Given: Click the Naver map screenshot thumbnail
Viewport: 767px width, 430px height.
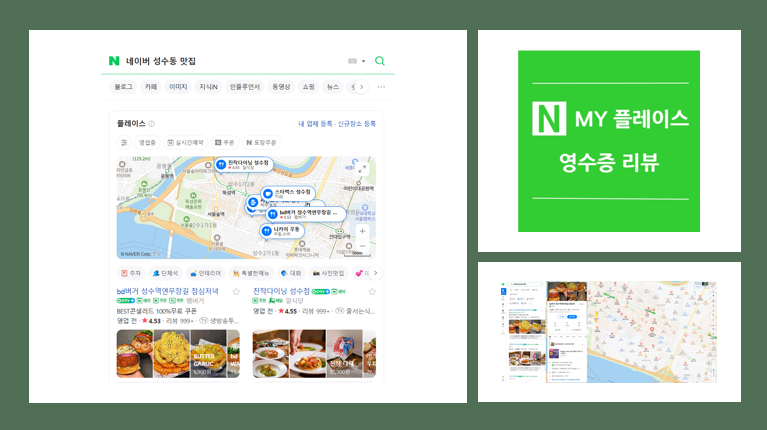Looking at the screenshot, I should (x=609, y=332).
